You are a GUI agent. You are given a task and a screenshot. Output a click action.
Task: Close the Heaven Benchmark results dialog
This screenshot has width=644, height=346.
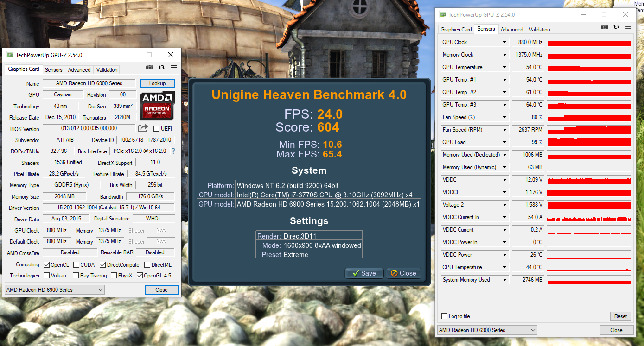coord(403,273)
